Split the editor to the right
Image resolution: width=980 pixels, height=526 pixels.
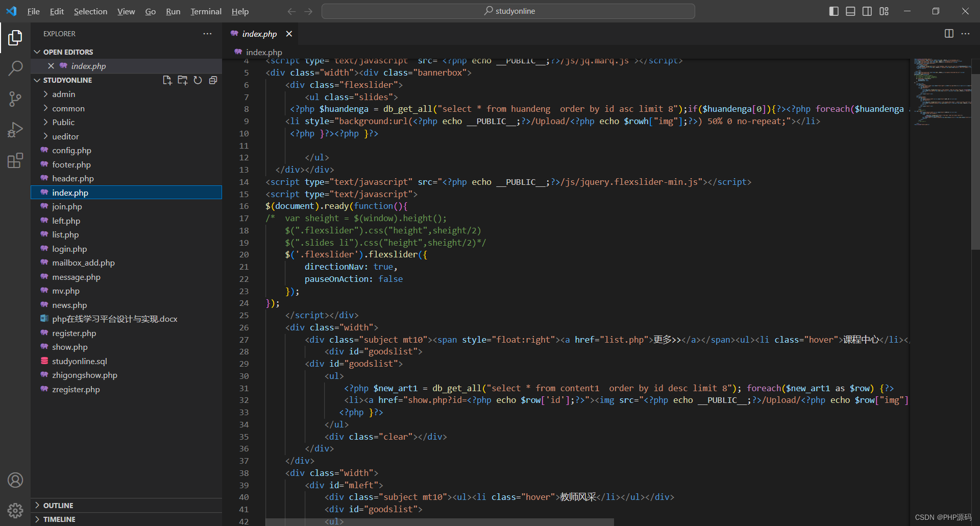click(x=949, y=34)
